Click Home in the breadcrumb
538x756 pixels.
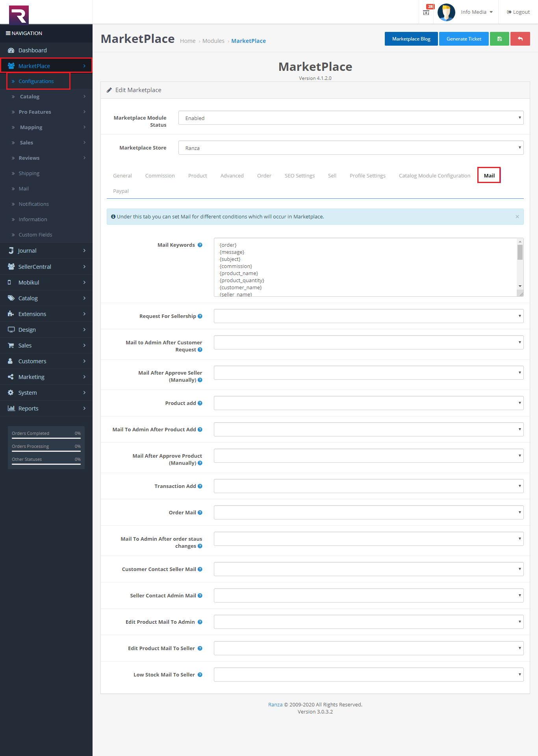pos(188,41)
